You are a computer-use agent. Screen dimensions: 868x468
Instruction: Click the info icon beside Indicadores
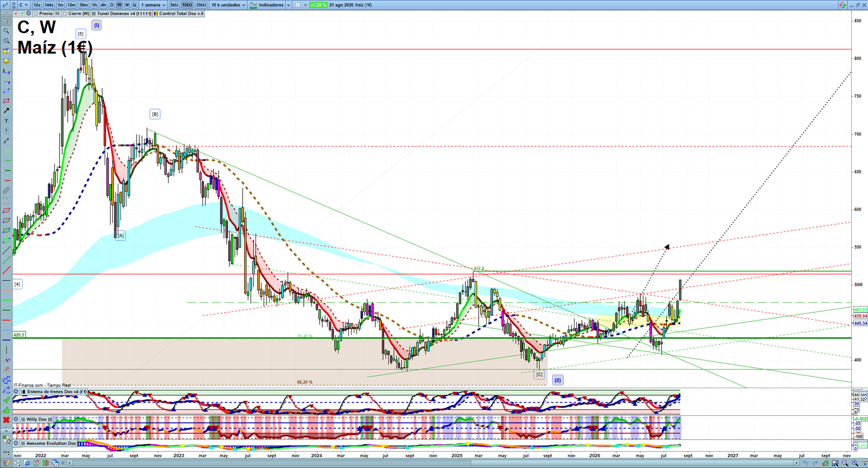297,5
